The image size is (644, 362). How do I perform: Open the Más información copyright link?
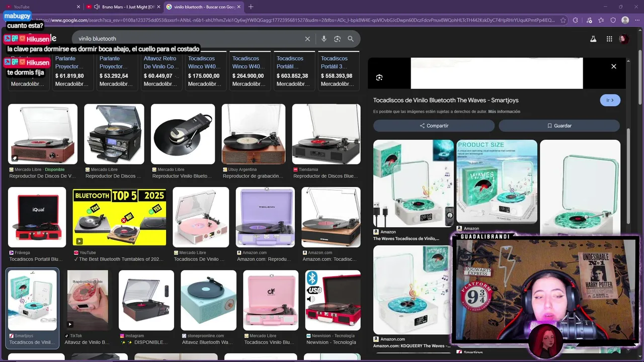click(504, 112)
